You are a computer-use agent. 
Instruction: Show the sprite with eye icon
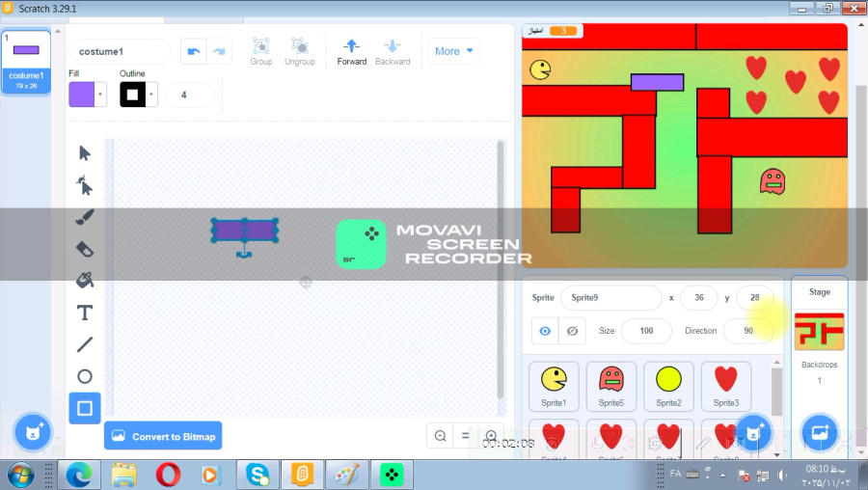coord(545,331)
